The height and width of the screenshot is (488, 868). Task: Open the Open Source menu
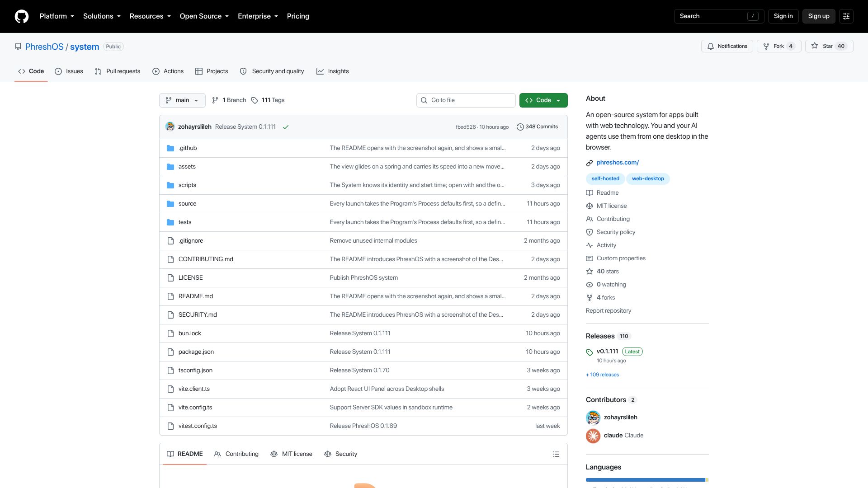click(x=204, y=16)
